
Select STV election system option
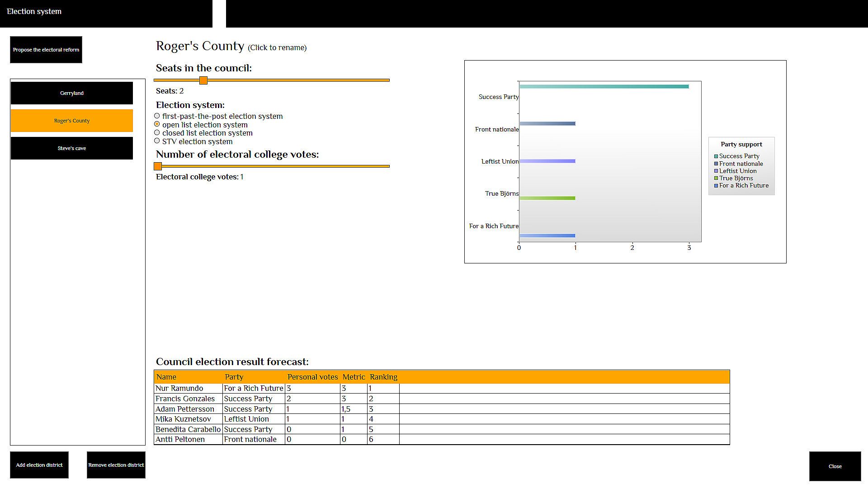(x=157, y=141)
